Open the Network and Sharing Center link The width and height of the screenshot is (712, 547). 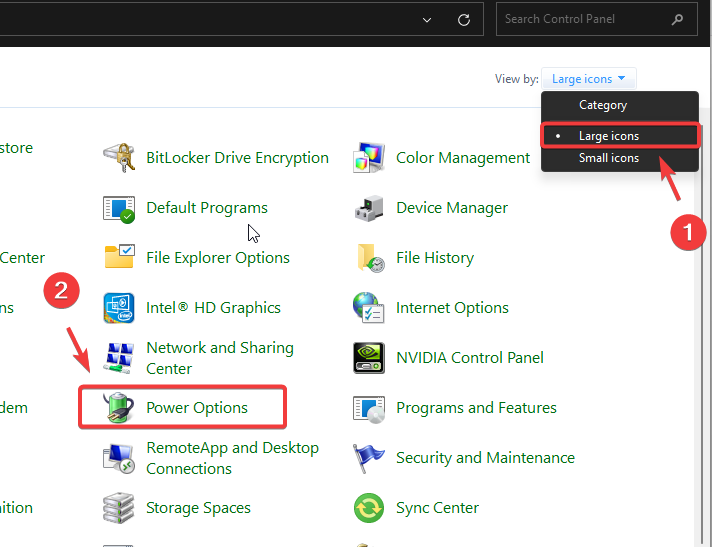pyautogui.click(x=220, y=358)
